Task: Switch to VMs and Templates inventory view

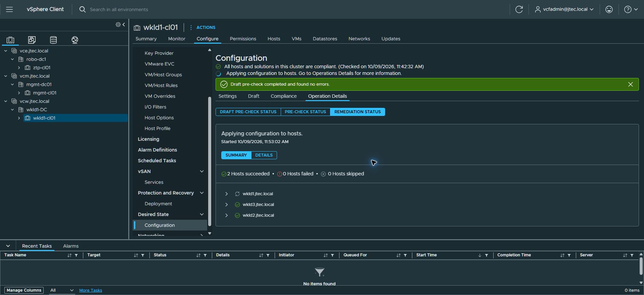Action: click(x=32, y=40)
